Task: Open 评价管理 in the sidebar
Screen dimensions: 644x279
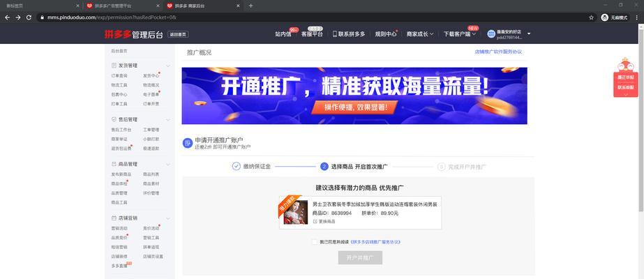Action: tap(151, 193)
